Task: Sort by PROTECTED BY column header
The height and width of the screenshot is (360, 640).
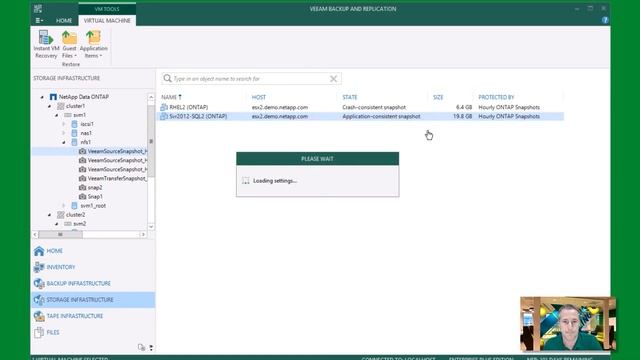Action: [x=496, y=97]
